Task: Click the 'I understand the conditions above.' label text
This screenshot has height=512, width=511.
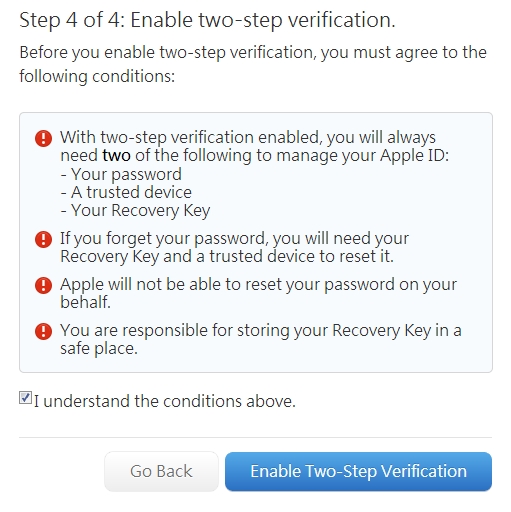Action: 165,401
